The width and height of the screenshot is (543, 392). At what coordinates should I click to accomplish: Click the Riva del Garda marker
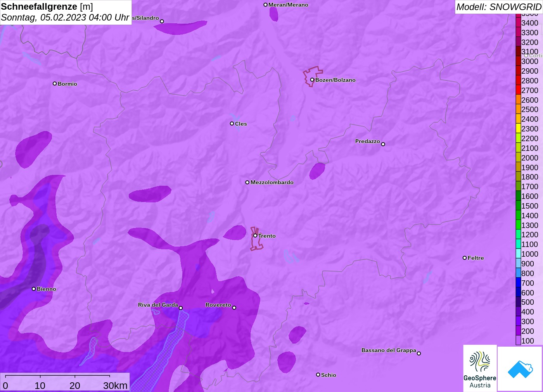[x=181, y=308]
